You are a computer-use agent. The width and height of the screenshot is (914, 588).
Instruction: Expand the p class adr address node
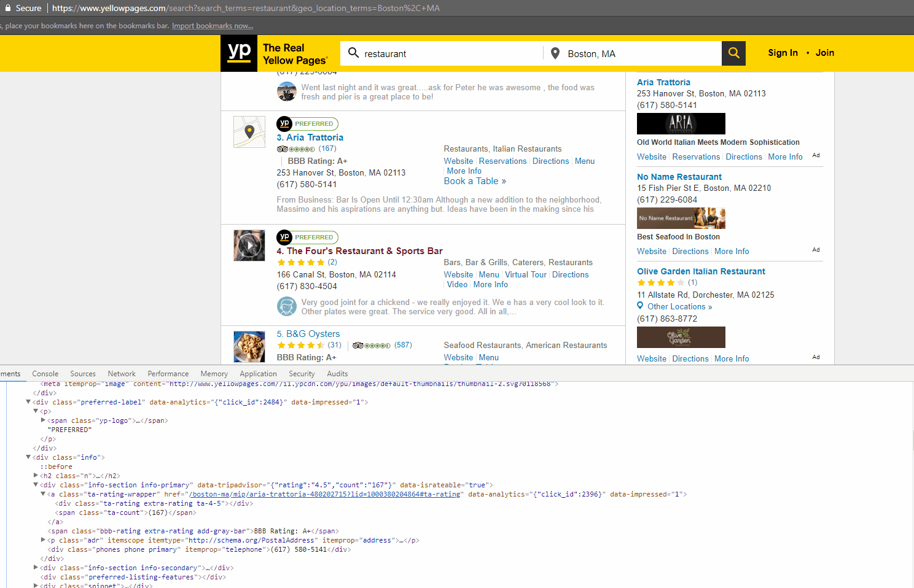tap(43, 540)
